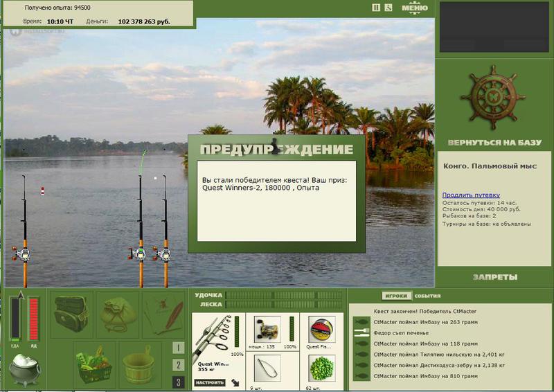Click Турниры на базе: не объявлены text
This screenshot has width=554, height=392.
487,224
